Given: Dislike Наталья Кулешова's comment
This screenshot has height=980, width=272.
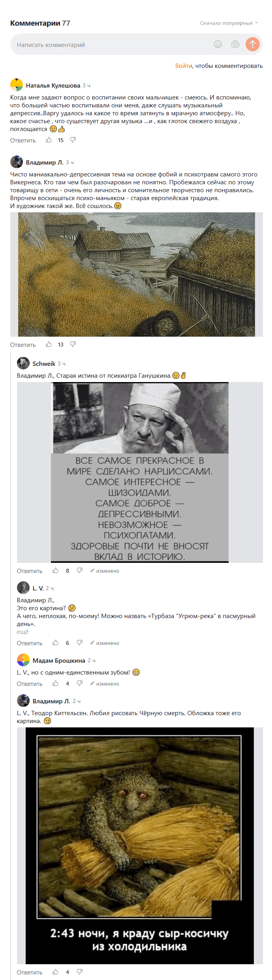Looking at the screenshot, I should (x=73, y=140).
